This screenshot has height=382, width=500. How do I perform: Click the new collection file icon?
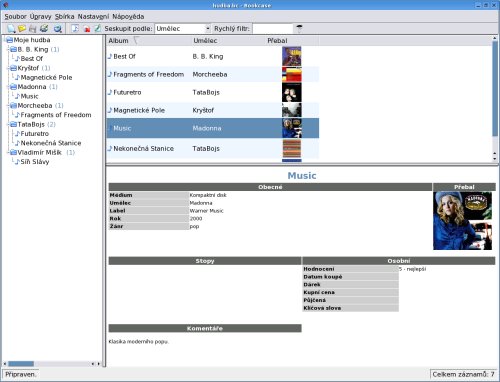11,29
